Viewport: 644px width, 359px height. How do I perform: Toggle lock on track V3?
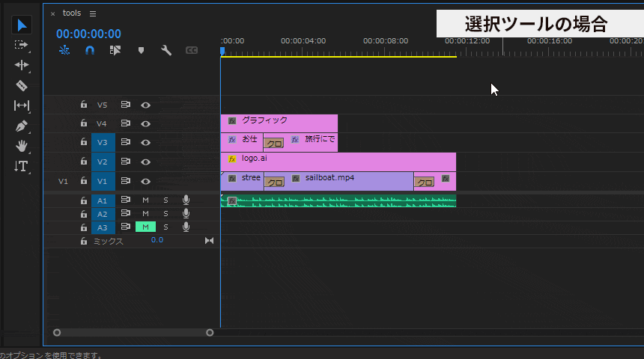pos(84,141)
